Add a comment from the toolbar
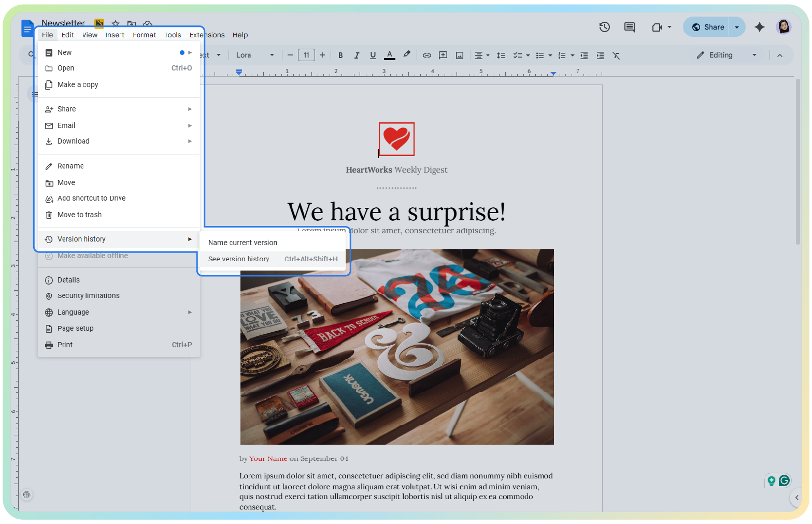 tap(443, 55)
